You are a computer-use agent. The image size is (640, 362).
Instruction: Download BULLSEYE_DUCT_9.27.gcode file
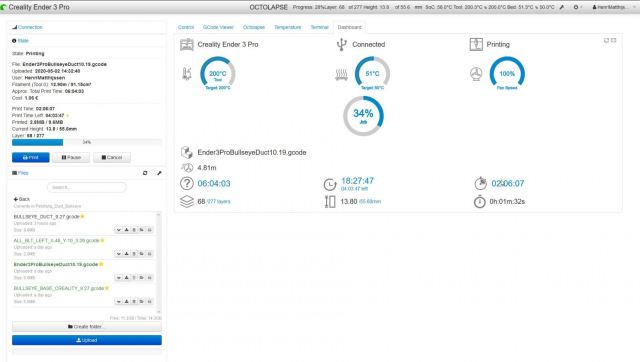(x=127, y=230)
